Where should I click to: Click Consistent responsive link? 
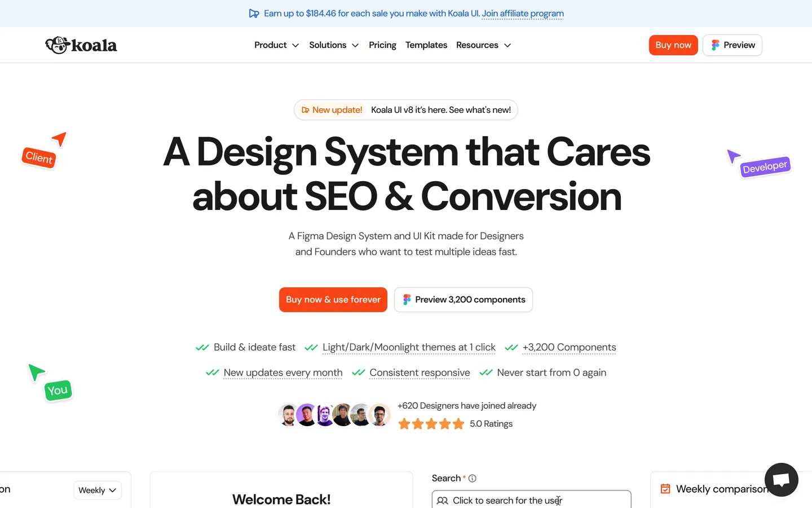pyautogui.click(x=420, y=373)
